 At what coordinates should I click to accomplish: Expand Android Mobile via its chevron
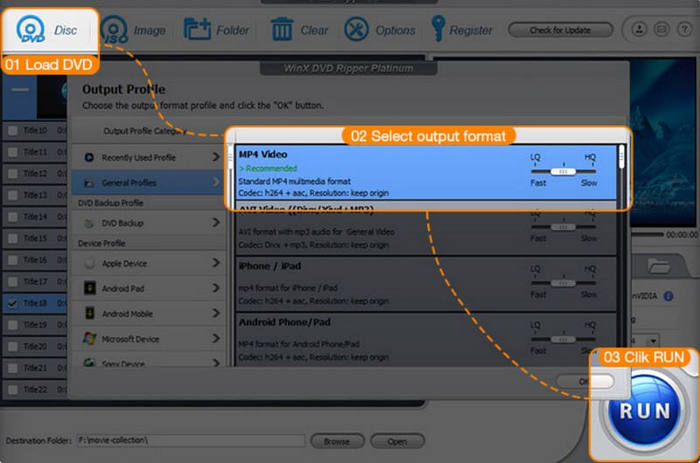point(216,313)
